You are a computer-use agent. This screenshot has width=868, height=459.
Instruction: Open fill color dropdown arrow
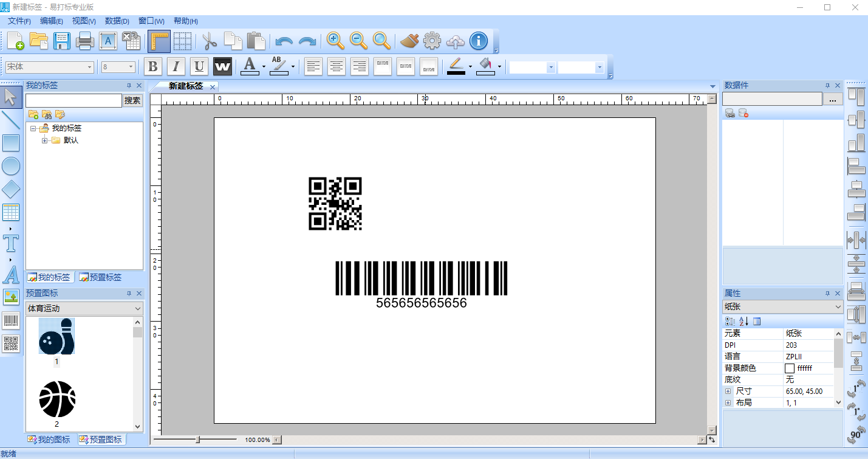coord(499,66)
